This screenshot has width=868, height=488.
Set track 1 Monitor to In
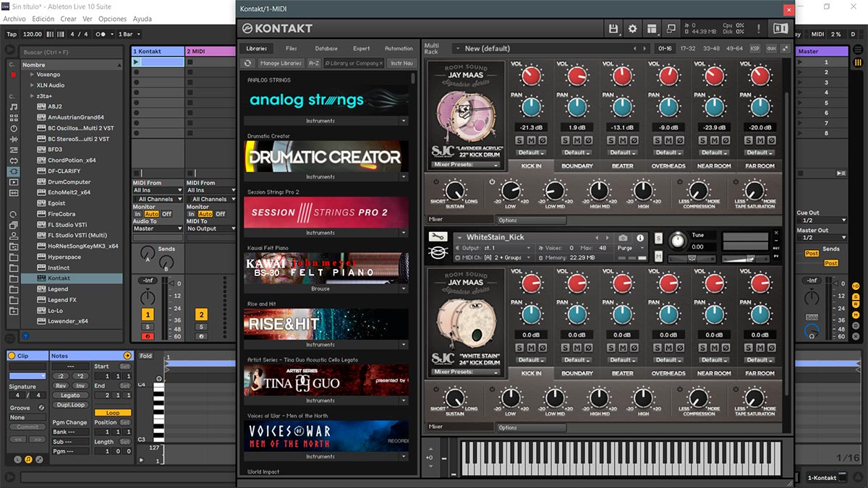point(138,214)
